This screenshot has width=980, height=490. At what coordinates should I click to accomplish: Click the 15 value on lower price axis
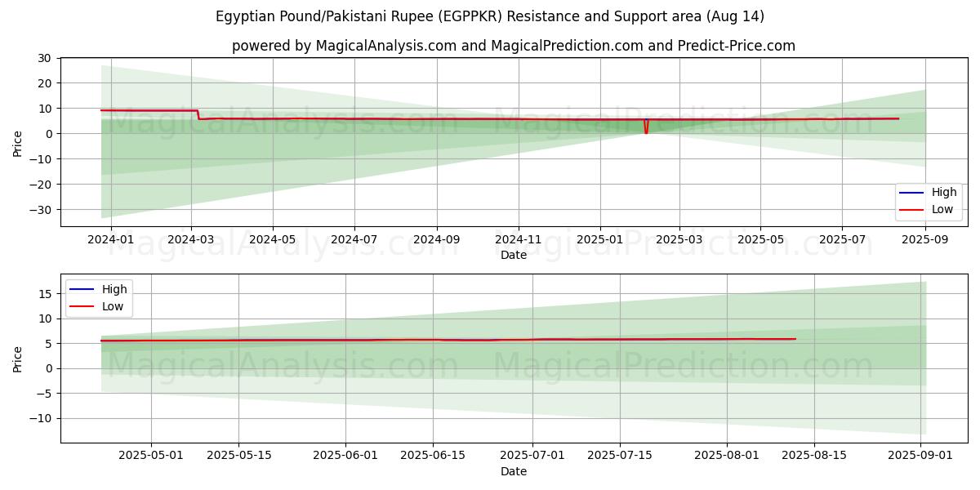point(47,294)
